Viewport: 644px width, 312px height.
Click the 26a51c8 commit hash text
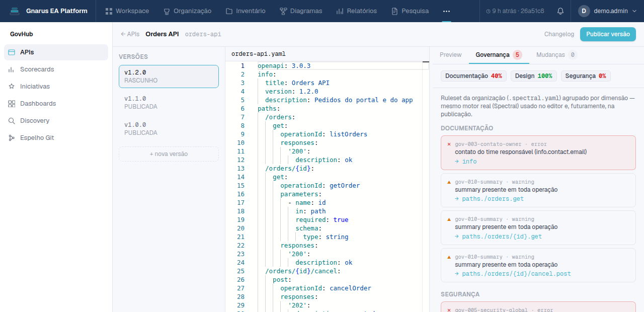point(533,11)
